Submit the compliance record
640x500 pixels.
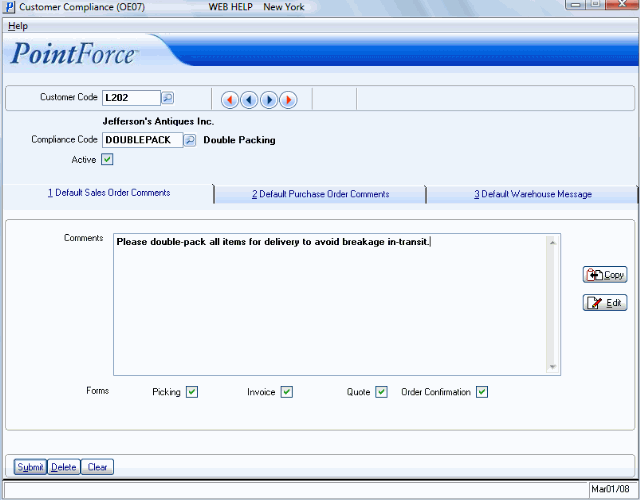click(x=30, y=467)
